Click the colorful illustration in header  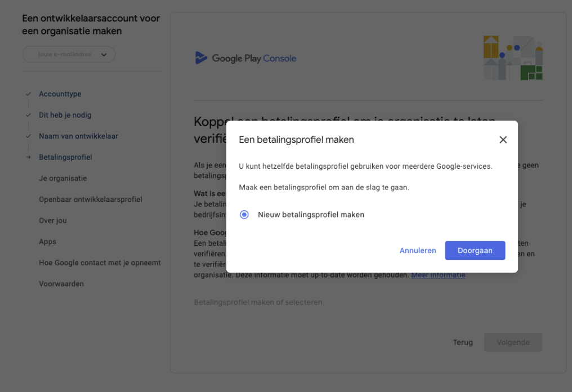pyautogui.click(x=513, y=58)
